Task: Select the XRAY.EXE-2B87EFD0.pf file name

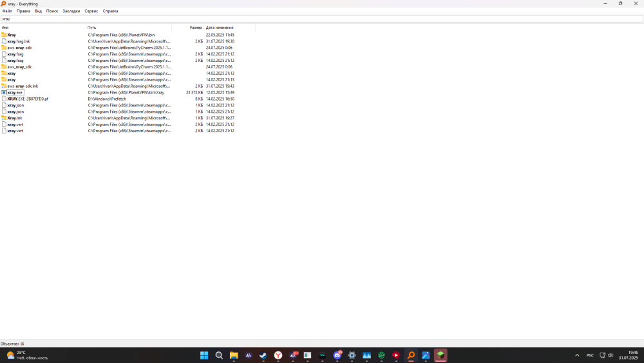Action: point(28,99)
